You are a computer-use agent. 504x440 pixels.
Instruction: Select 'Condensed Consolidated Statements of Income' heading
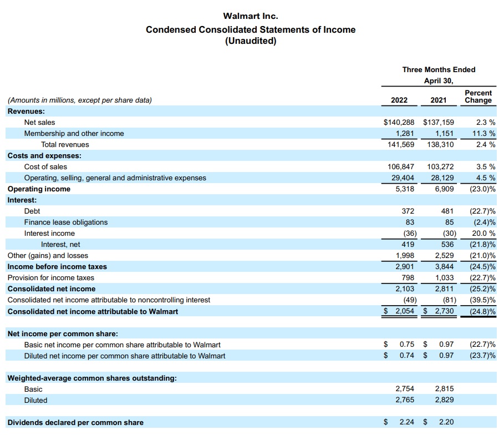[251, 29]
